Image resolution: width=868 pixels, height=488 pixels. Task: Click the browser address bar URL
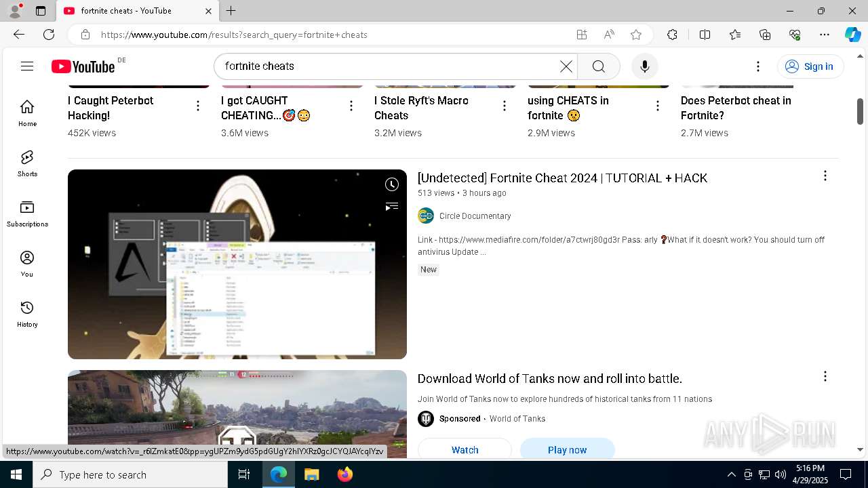(x=234, y=35)
